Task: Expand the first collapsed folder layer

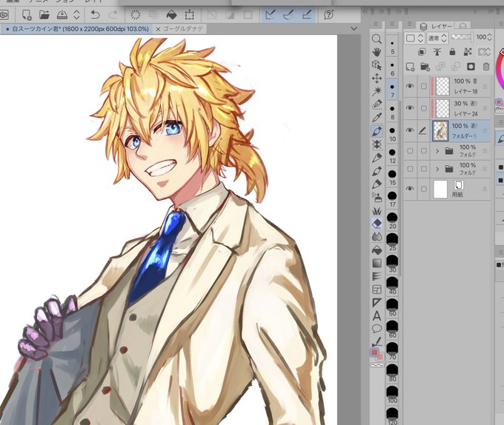Action: pyautogui.click(x=437, y=150)
